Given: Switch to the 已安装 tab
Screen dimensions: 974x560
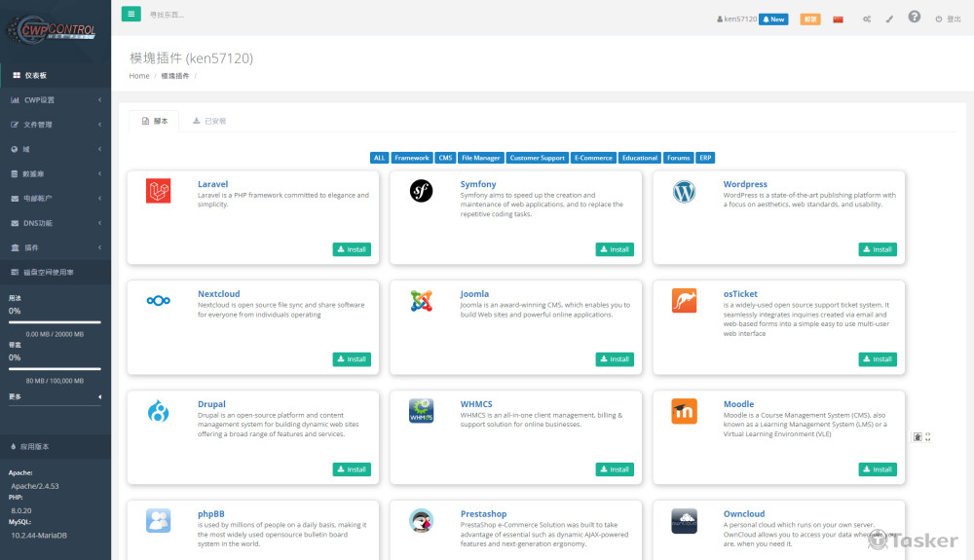Looking at the screenshot, I should [209, 122].
